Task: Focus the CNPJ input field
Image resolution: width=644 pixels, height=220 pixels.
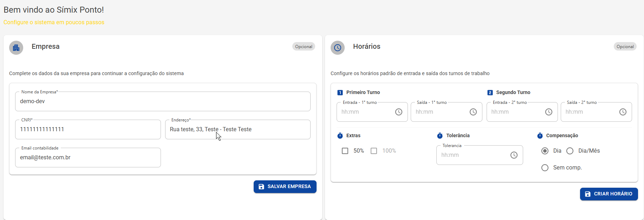Action: pyautogui.click(x=88, y=129)
